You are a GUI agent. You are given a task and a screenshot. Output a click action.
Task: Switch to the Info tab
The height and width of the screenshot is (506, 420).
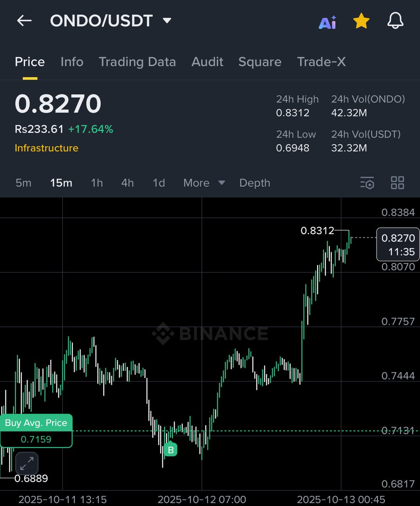tap(72, 62)
